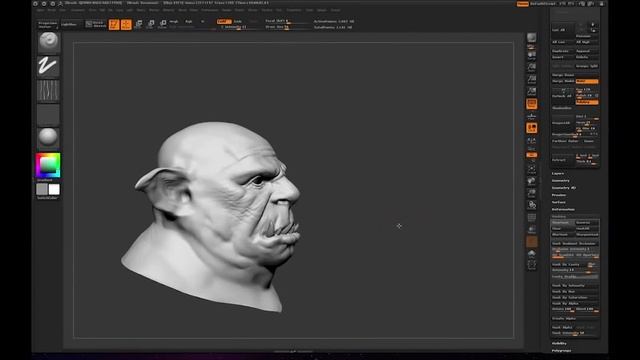
Task: Open the material sphere selector
Action: coord(48,137)
